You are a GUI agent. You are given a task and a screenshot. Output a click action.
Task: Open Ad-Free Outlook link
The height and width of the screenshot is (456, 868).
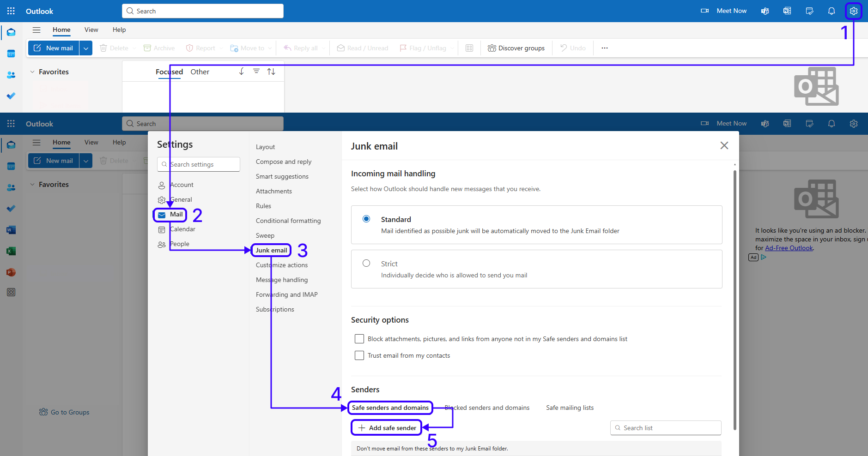coord(789,248)
